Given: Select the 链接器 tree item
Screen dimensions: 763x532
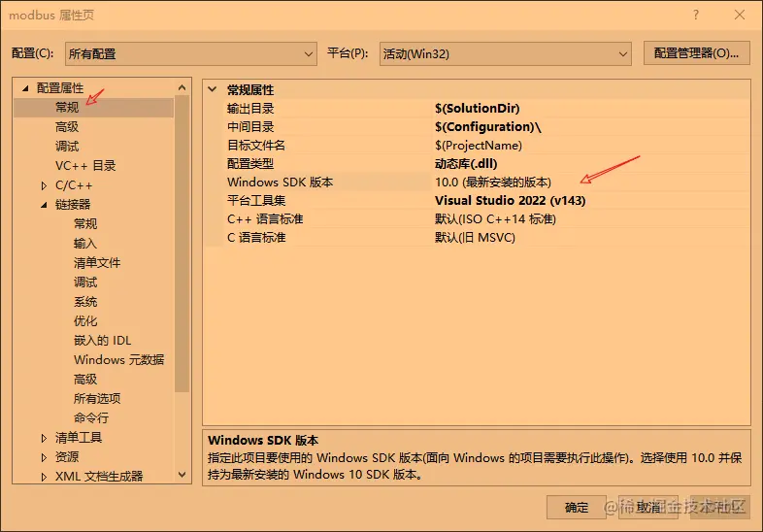Looking at the screenshot, I should tap(73, 205).
